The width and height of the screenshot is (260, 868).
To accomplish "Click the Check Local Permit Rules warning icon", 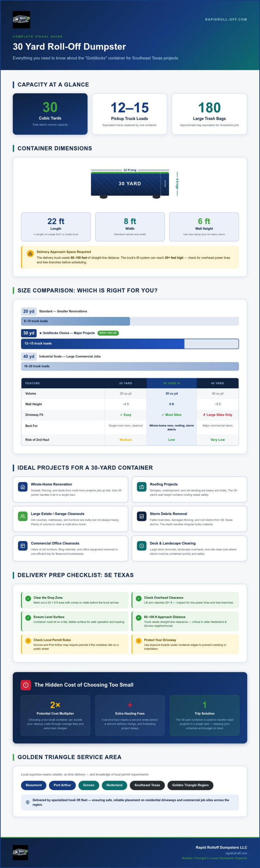I will (x=28, y=641).
